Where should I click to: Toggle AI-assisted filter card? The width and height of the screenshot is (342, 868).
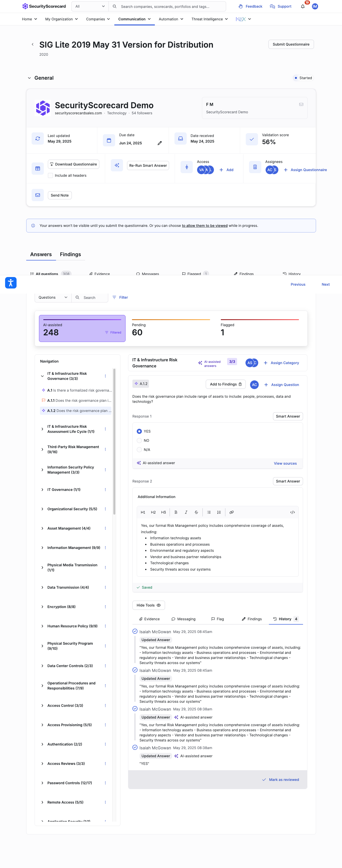(x=82, y=328)
